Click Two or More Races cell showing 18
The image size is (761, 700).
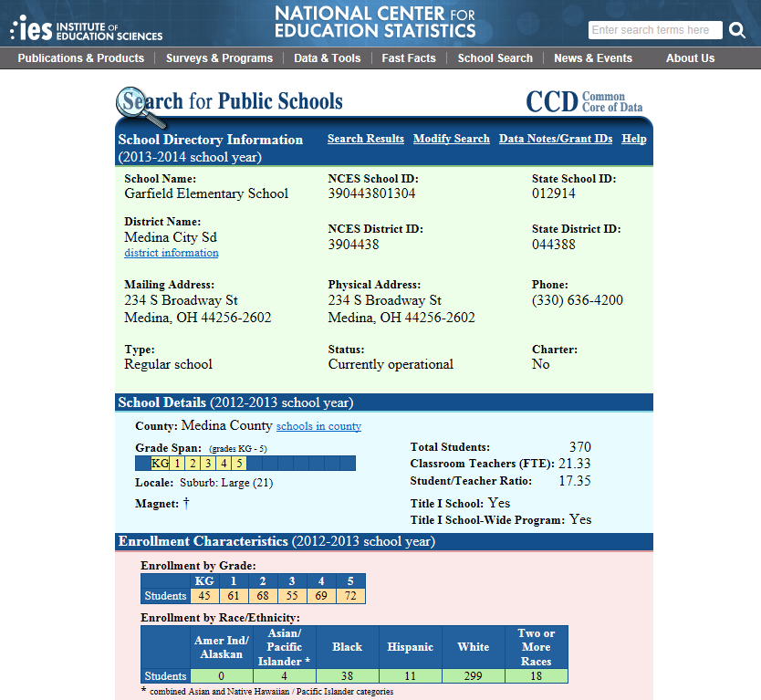[537, 676]
